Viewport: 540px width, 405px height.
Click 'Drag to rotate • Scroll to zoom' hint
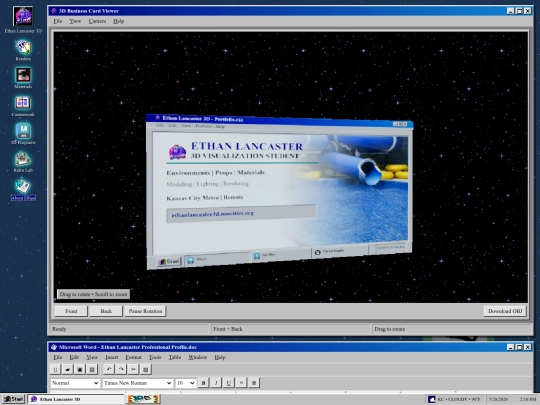coord(93,294)
